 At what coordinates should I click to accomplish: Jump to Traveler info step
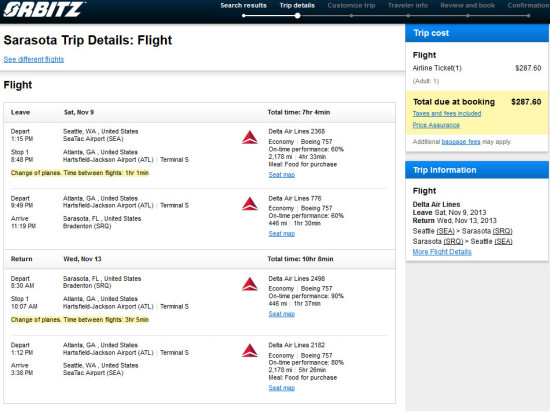408,6
